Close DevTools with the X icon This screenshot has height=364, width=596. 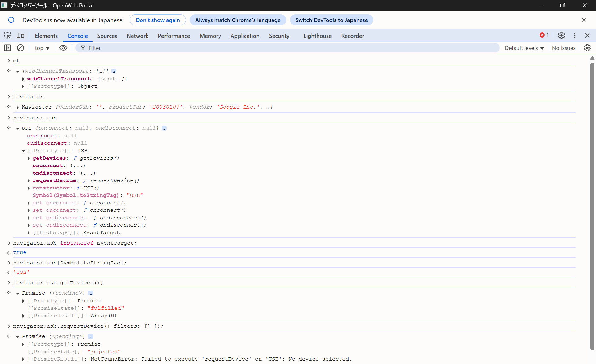pos(587,35)
